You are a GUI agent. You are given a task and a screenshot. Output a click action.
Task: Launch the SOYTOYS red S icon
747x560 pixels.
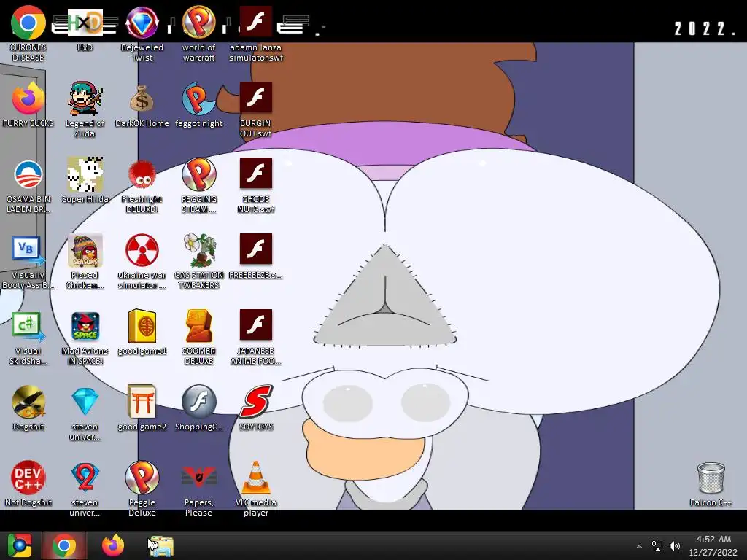click(x=256, y=402)
